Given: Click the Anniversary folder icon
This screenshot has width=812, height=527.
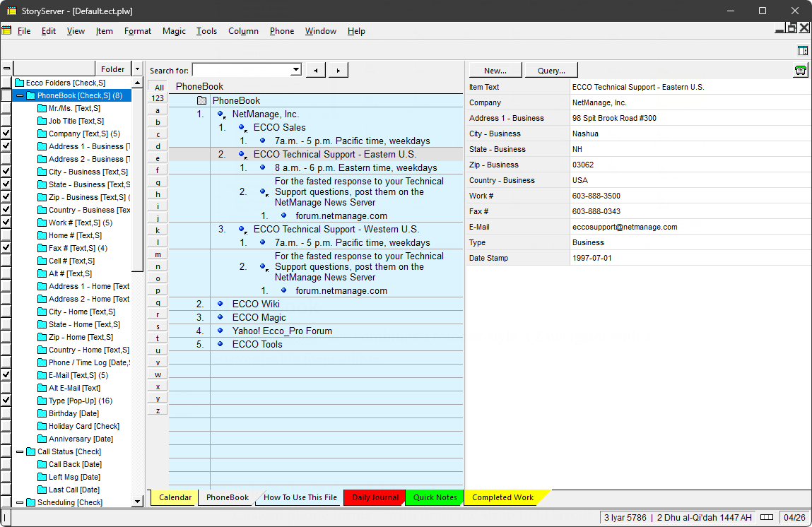Looking at the screenshot, I should click(42, 439).
